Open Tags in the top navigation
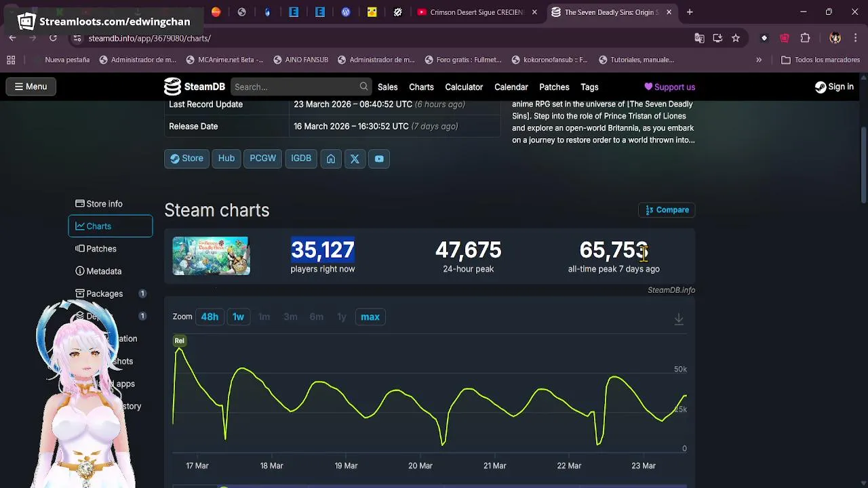The height and width of the screenshot is (488, 868). (589, 87)
